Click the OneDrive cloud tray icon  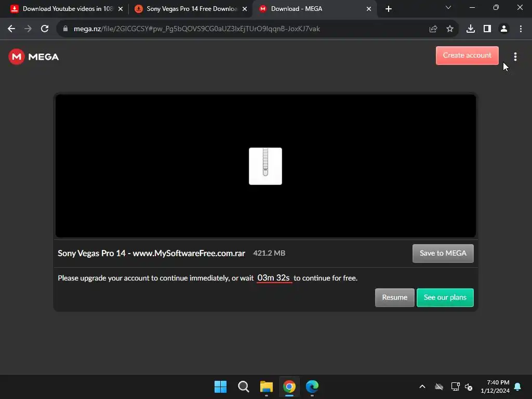pyautogui.click(x=439, y=387)
